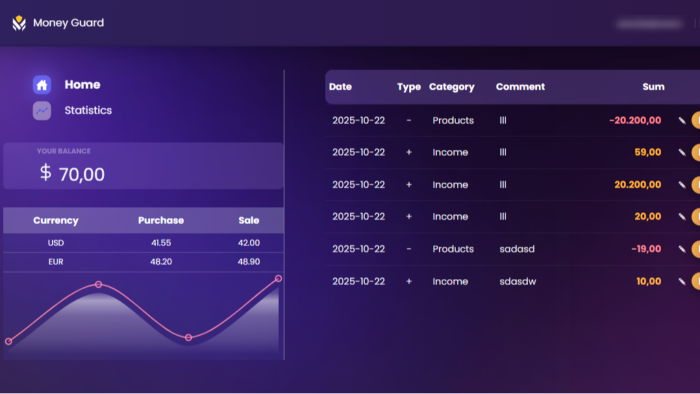Click the Type column header
700x394 pixels.
pos(409,87)
